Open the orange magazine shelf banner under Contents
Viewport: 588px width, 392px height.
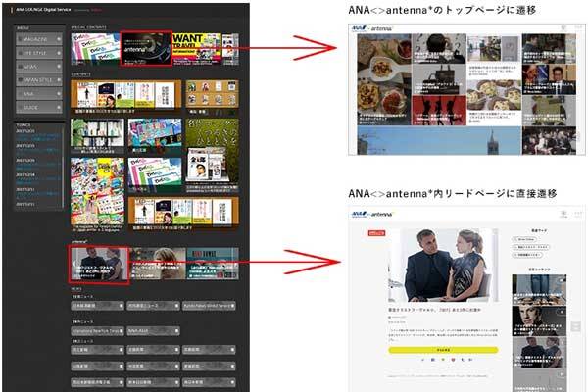click(126, 97)
